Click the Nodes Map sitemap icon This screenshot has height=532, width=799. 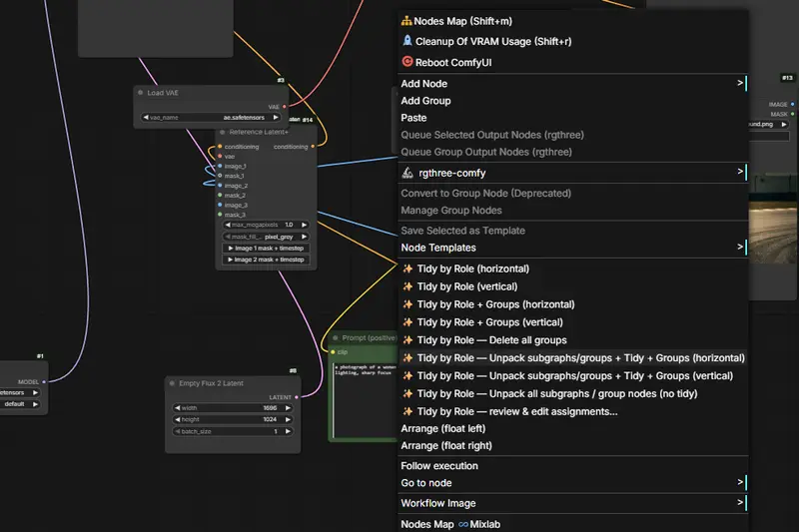406,21
